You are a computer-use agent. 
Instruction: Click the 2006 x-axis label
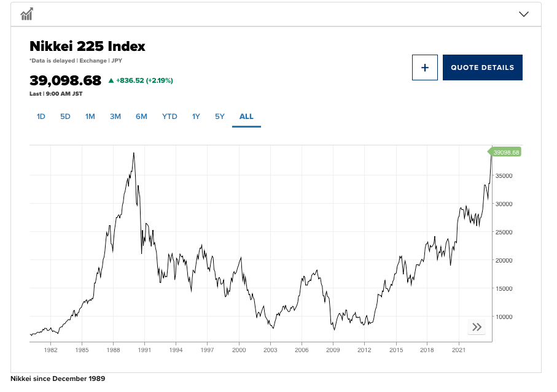tap(302, 350)
